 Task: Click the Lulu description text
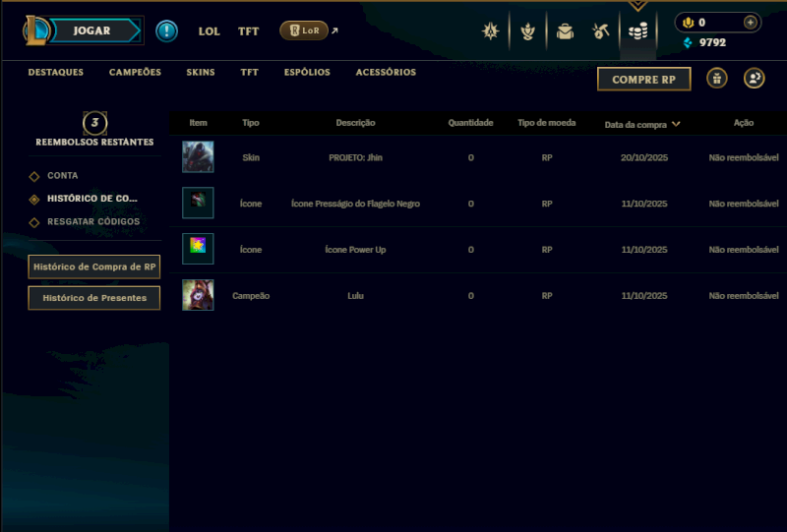(355, 296)
